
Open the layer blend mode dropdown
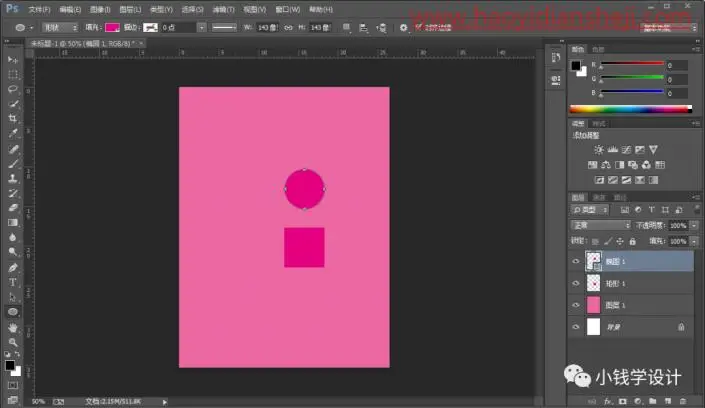tap(601, 225)
